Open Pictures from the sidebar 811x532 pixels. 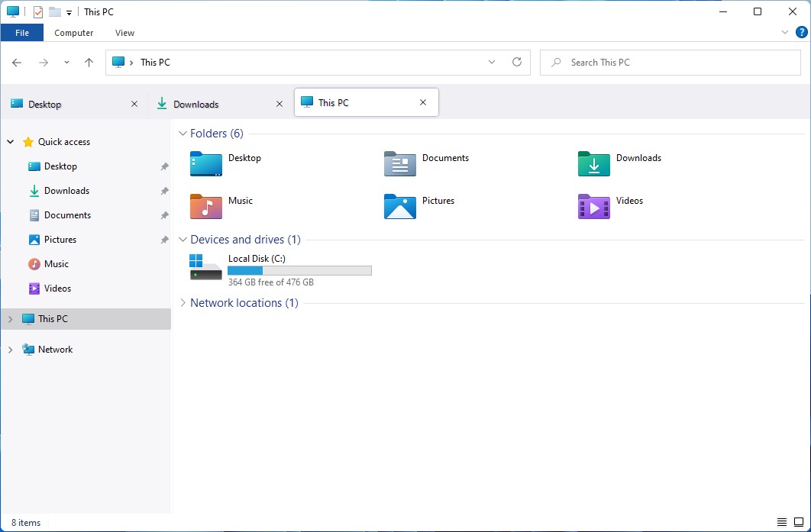click(x=60, y=239)
